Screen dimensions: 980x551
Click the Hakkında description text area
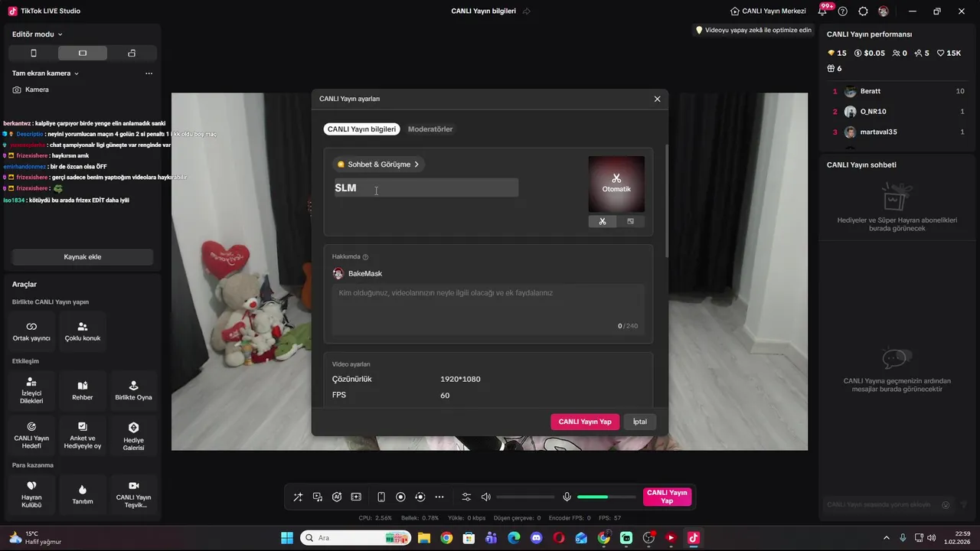tap(488, 309)
